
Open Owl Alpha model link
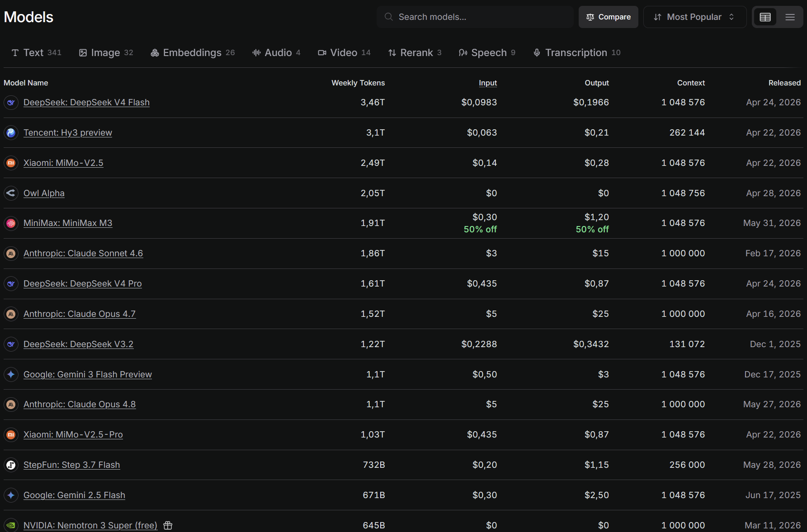point(44,193)
